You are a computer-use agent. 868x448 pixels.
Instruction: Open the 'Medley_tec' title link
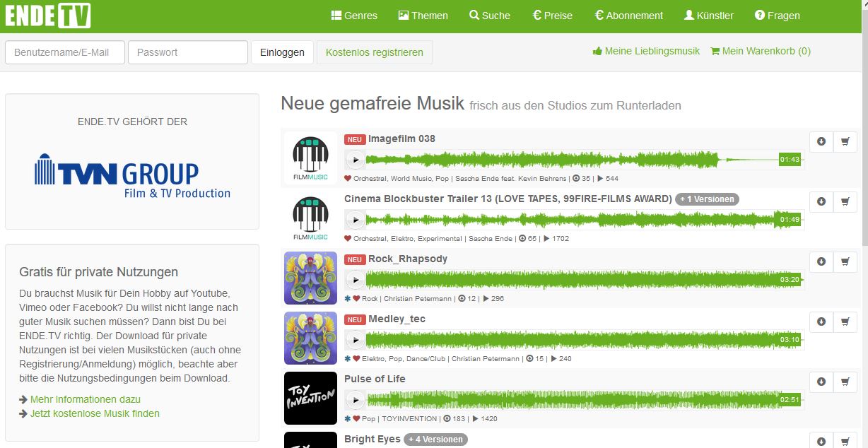[x=397, y=319]
